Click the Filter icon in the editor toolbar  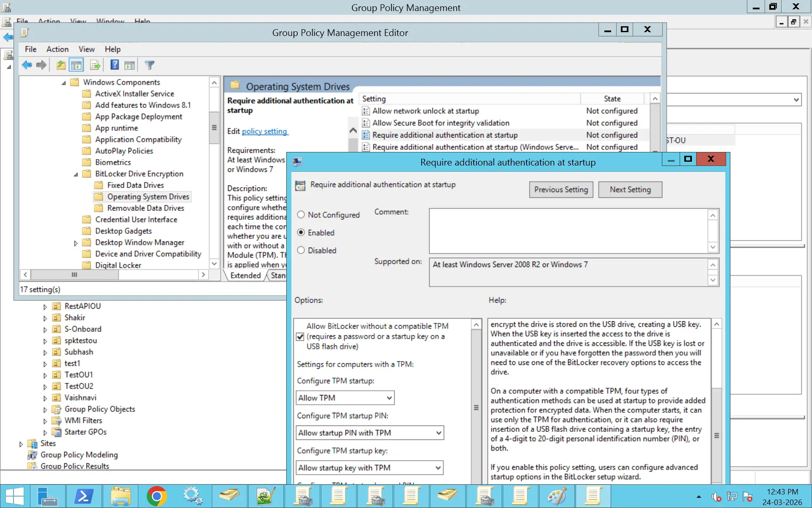tap(149, 65)
